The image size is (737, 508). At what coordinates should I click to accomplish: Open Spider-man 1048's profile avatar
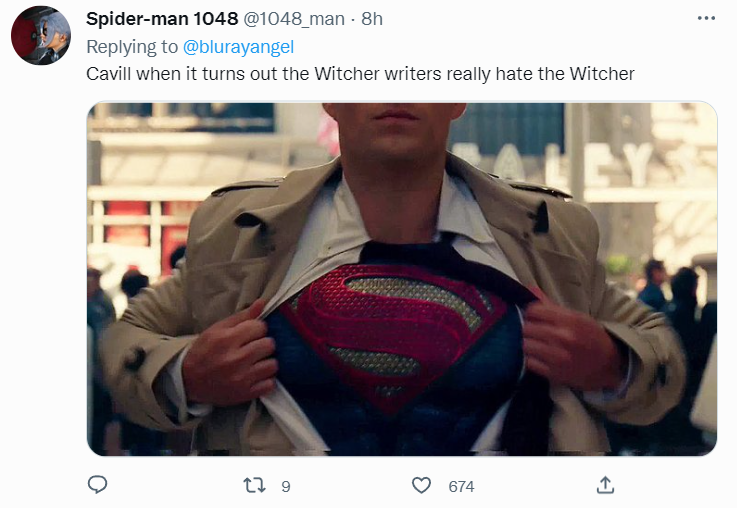tap(41, 36)
